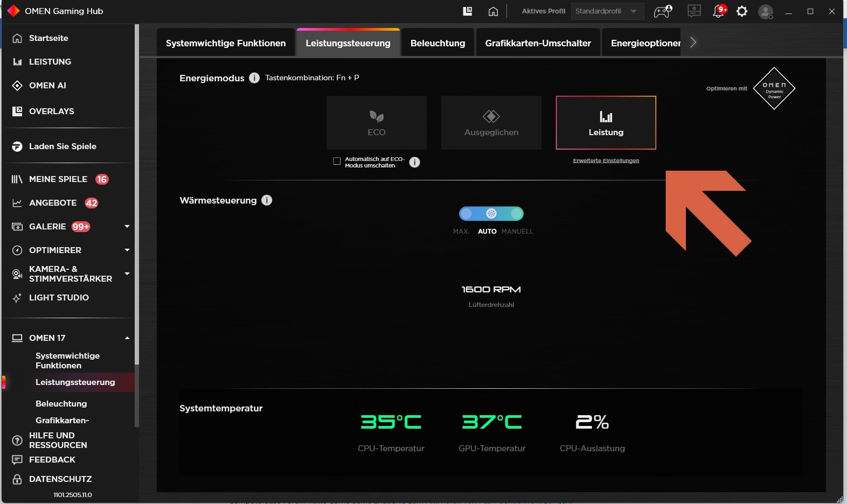The width and height of the screenshot is (847, 504).
Task: Select the Ausgeglichen energy mode
Action: pyautogui.click(x=491, y=123)
